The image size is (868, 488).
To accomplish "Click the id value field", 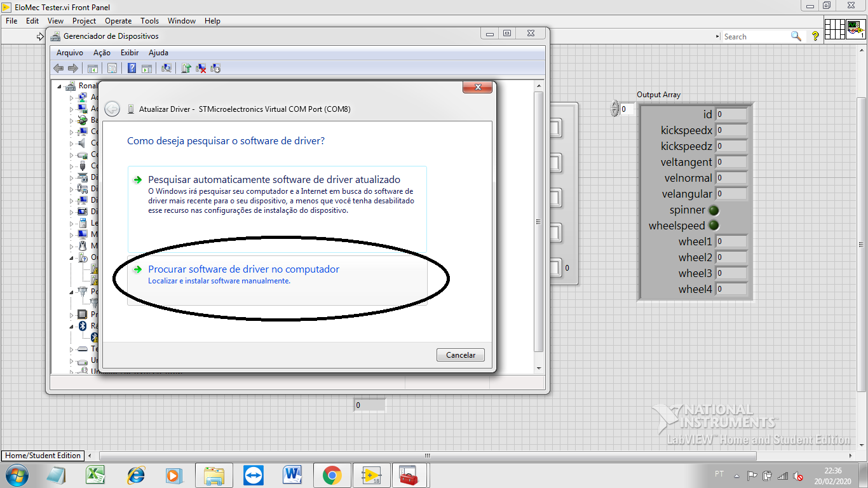I will (x=731, y=114).
